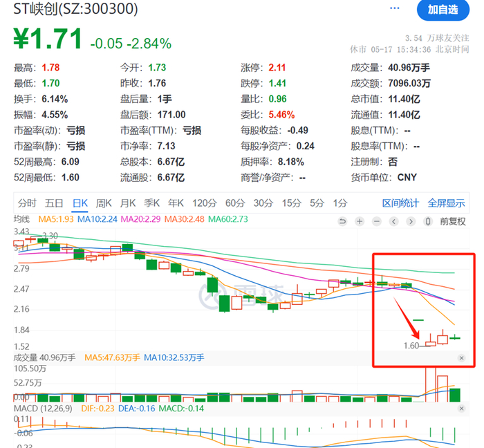Image resolution: width=484 pixels, height=448 pixels.
Task: Close the 成交量 volume indicator panel
Action: pyautogui.click(x=461, y=358)
